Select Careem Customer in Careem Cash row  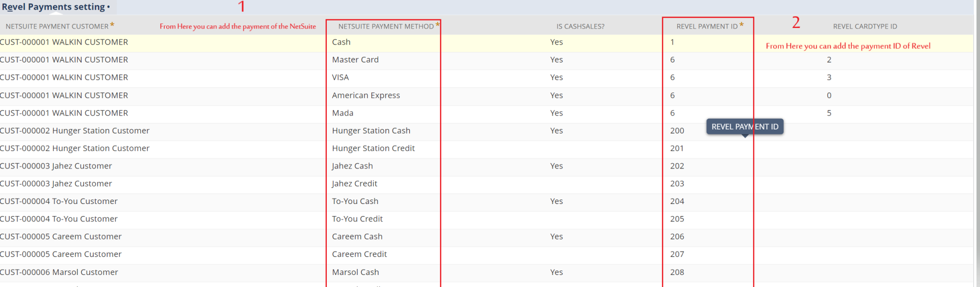tap(61, 236)
